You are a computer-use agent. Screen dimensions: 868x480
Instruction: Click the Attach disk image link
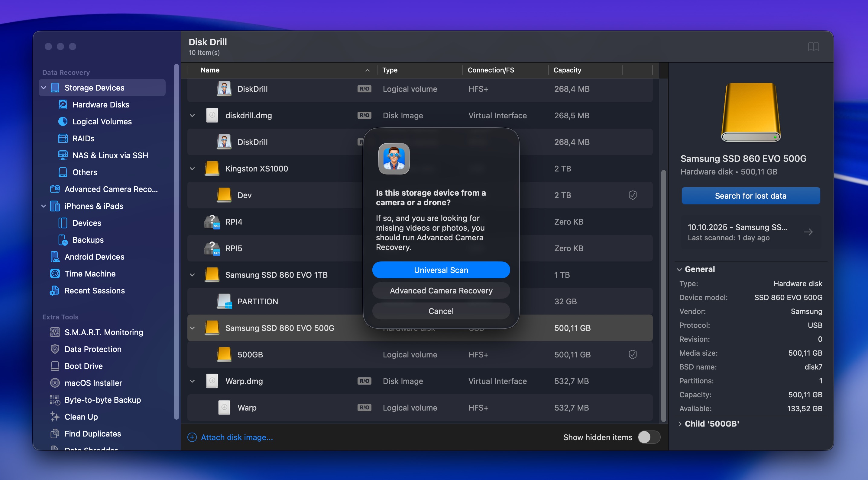tap(237, 437)
